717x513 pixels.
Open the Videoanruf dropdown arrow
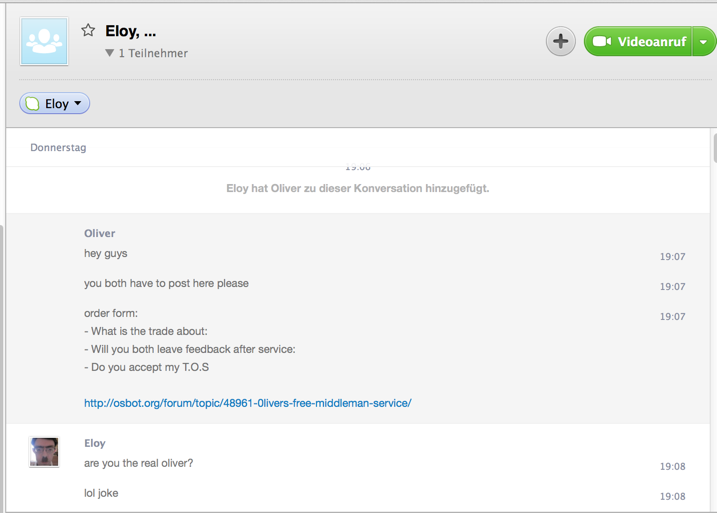(704, 42)
